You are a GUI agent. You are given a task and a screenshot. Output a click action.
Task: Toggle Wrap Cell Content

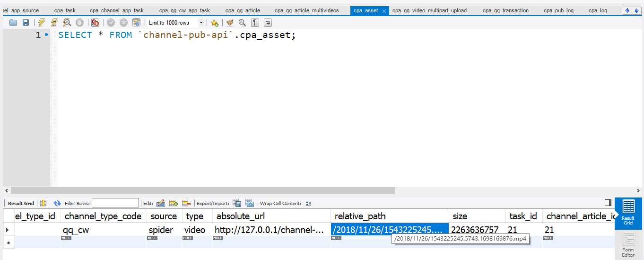[308, 203]
